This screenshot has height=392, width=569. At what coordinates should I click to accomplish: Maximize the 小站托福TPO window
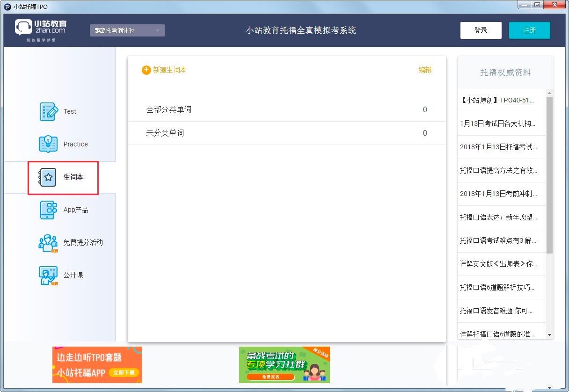pyautogui.click(x=537, y=5)
